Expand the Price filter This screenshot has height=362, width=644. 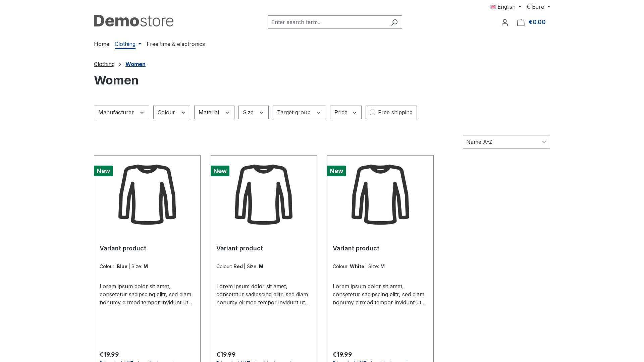click(346, 112)
